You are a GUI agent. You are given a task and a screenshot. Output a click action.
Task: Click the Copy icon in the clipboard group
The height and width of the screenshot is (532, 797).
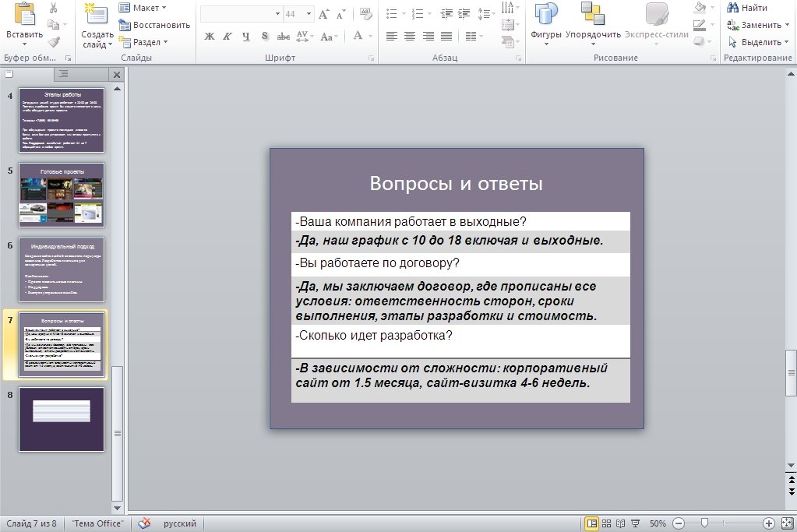click(53, 24)
